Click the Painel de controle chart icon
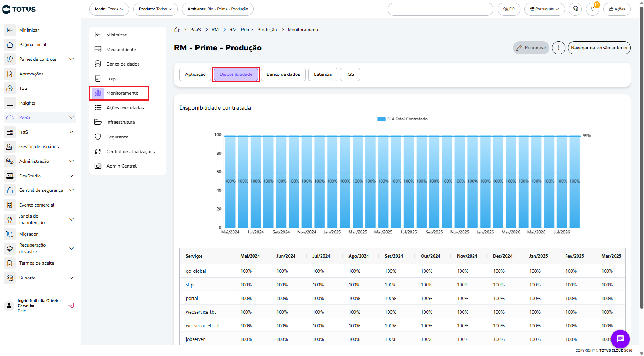 point(10,59)
